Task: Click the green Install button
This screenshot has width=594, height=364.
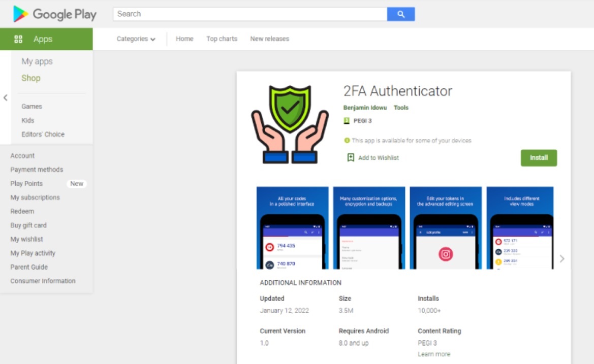Action: coord(539,158)
